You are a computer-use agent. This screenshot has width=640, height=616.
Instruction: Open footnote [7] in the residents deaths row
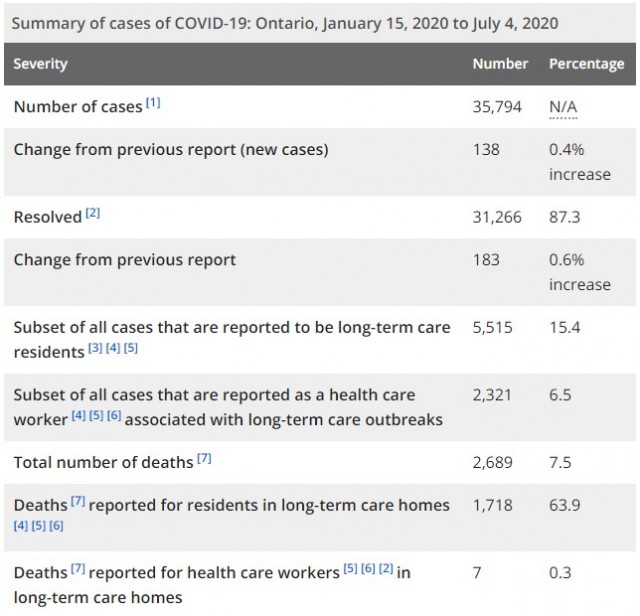pos(78,501)
